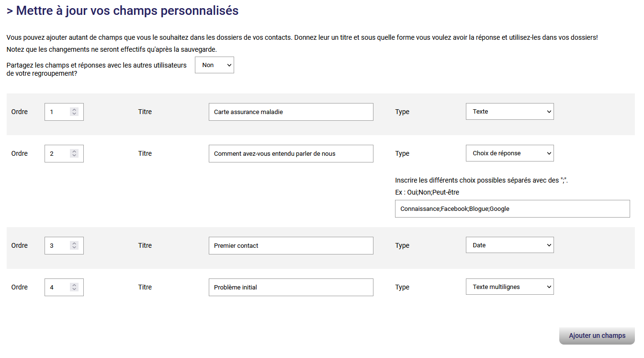644x358 pixels.
Task: Click the title field 'Carte assurance maladie'
Action: pyautogui.click(x=291, y=112)
